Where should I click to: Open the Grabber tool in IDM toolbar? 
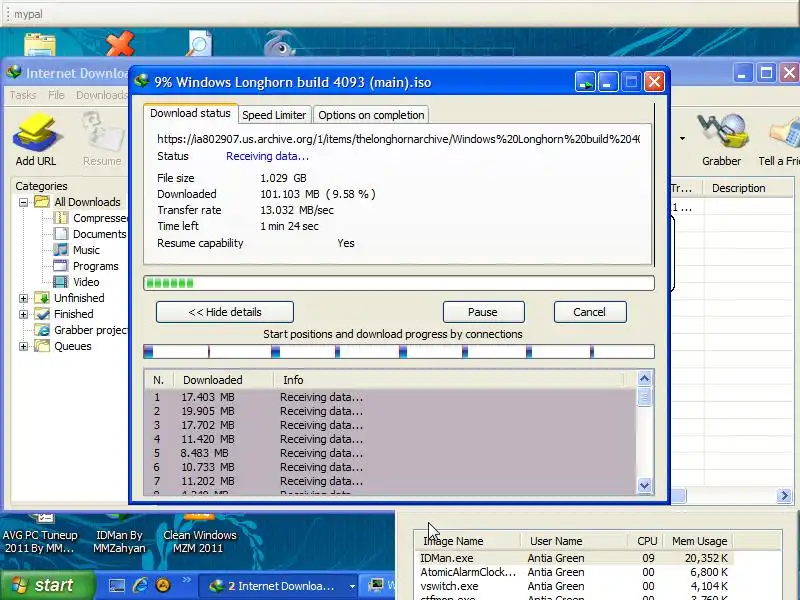(x=721, y=140)
